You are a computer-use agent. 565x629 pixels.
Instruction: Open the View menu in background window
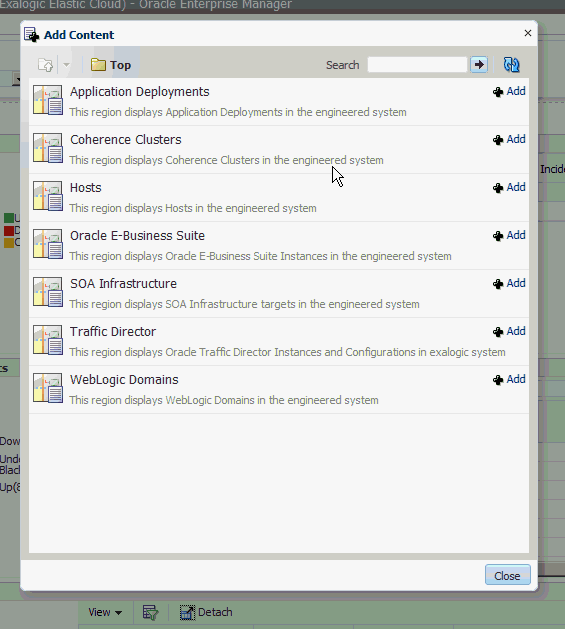[x=105, y=612]
